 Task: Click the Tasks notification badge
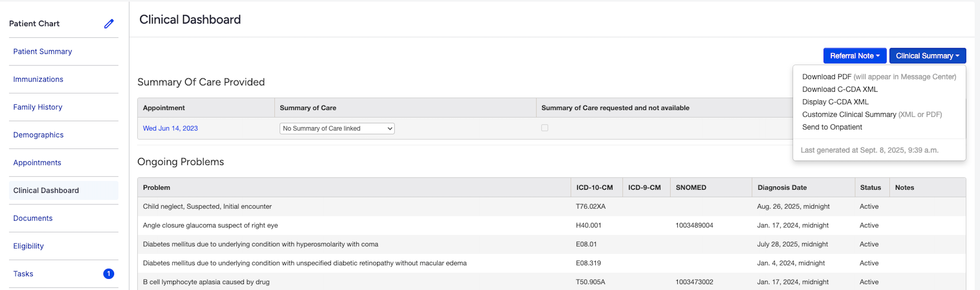(109, 274)
